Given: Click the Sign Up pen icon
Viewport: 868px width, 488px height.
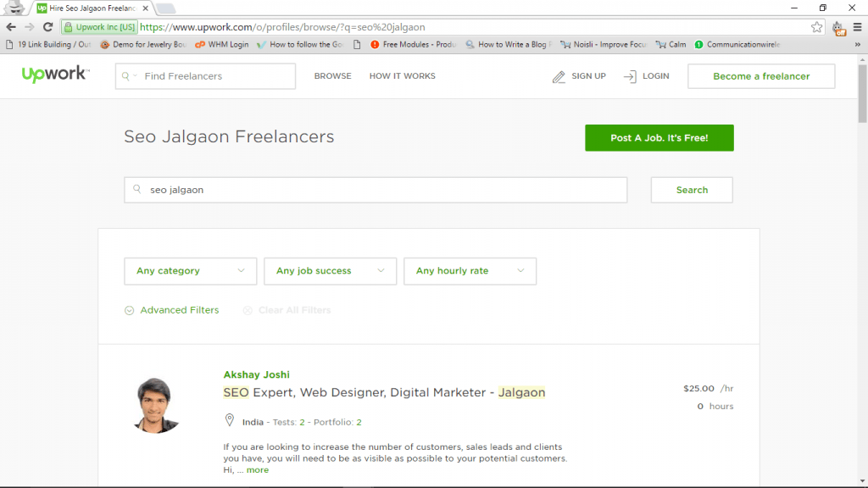Looking at the screenshot, I should click(559, 75).
